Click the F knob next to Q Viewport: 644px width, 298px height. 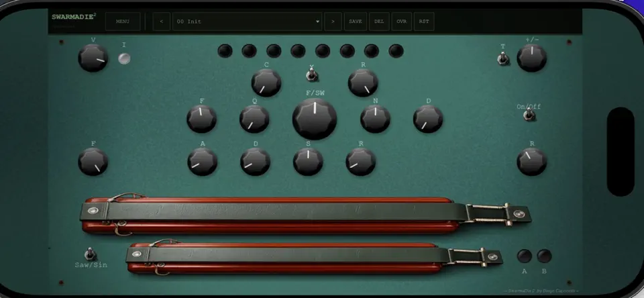pyautogui.click(x=202, y=119)
